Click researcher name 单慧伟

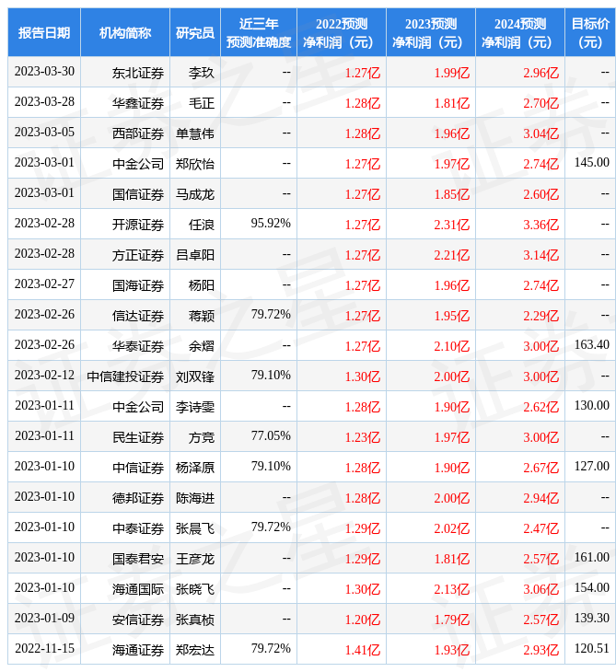click(195, 133)
